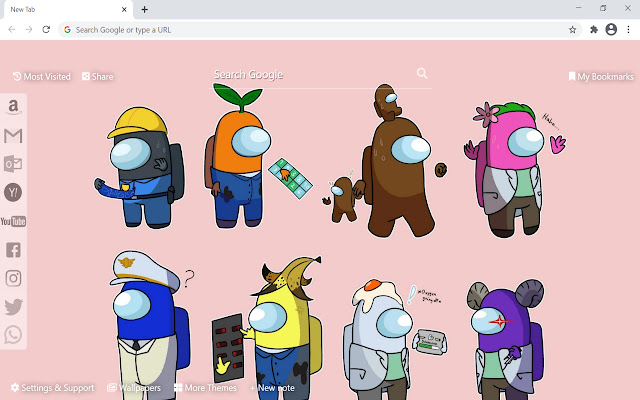
Task: Open Wallpapers option
Action: tap(134, 388)
